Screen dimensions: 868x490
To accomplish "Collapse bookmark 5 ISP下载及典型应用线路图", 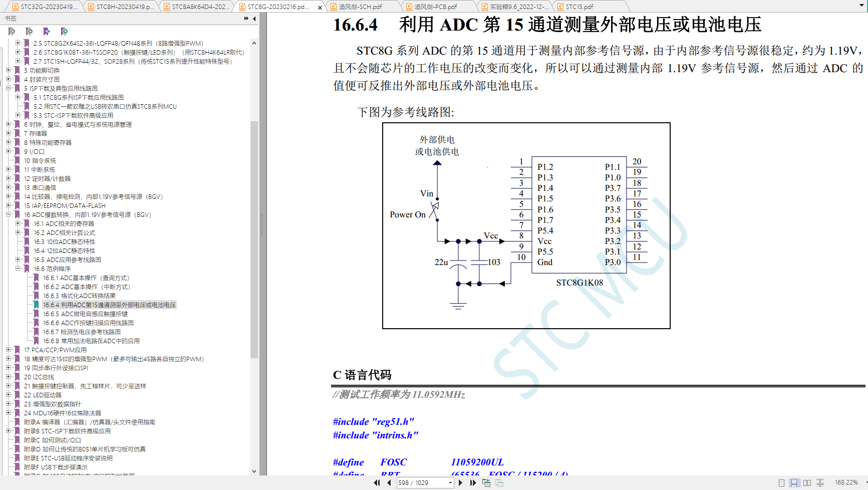I will pyautogui.click(x=8, y=88).
